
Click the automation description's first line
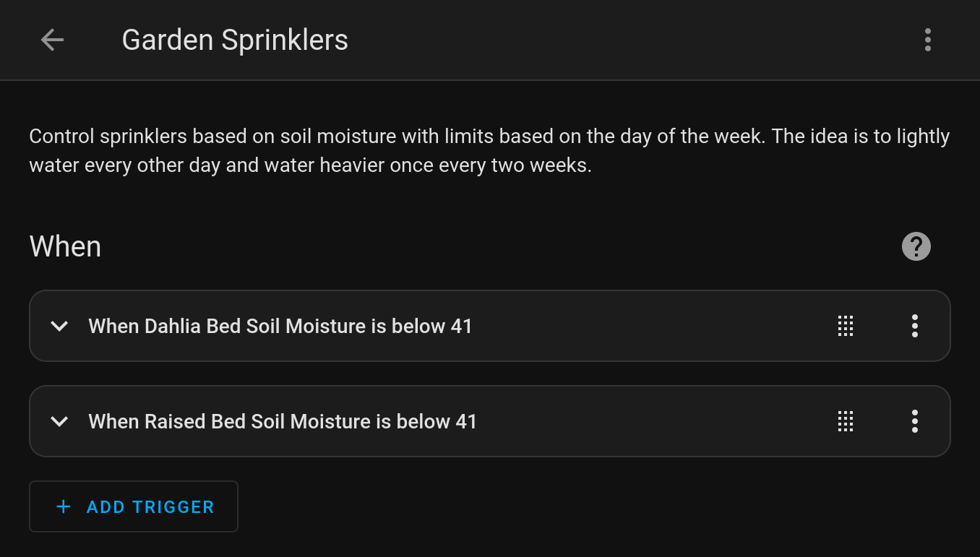tap(489, 137)
